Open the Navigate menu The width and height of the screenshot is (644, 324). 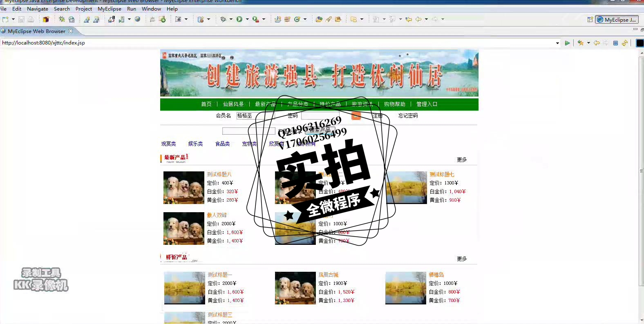click(38, 9)
